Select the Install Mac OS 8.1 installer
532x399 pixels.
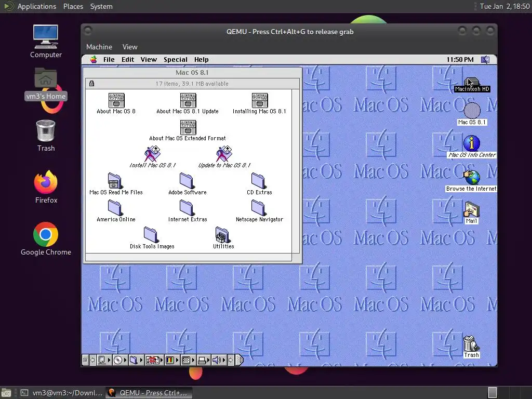coord(152,157)
